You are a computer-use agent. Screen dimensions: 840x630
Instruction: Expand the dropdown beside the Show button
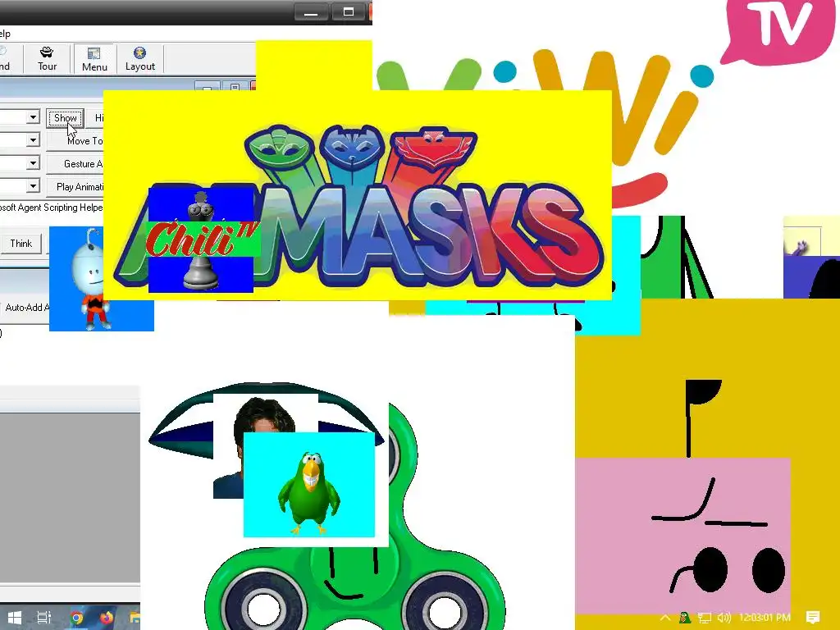tap(33, 116)
